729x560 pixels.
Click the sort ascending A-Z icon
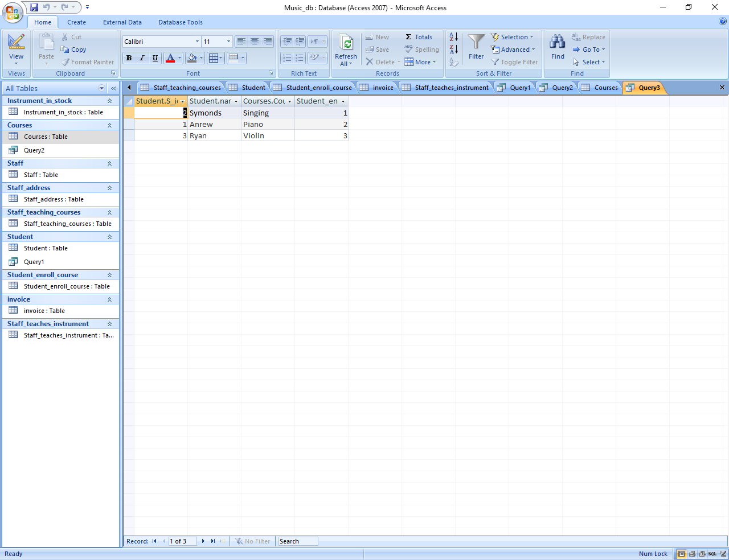click(x=453, y=37)
